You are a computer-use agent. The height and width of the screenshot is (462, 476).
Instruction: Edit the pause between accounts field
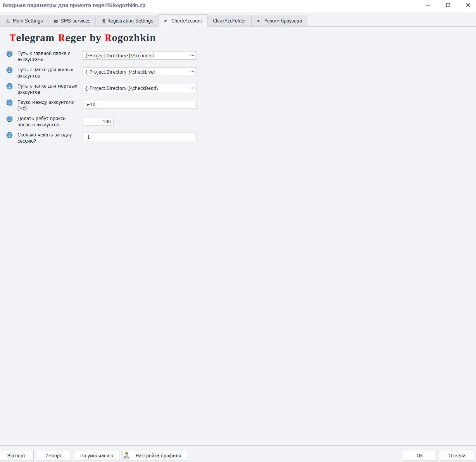click(x=140, y=104)
